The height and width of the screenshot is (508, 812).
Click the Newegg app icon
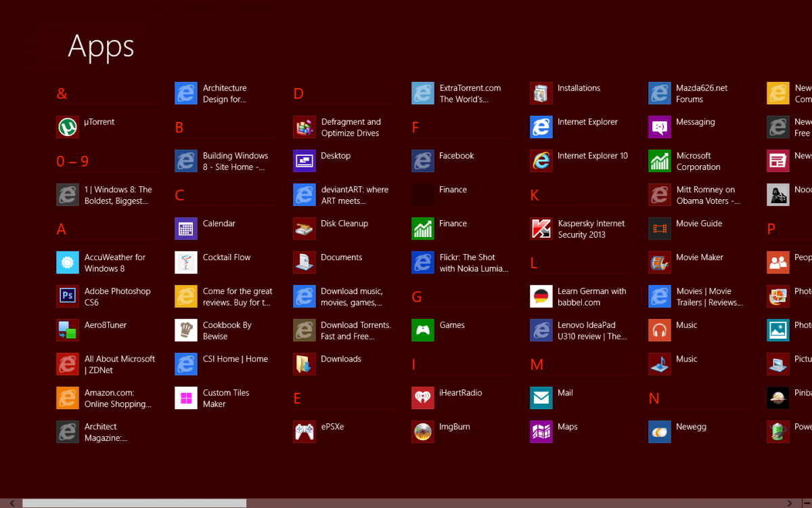pos(660,432)
